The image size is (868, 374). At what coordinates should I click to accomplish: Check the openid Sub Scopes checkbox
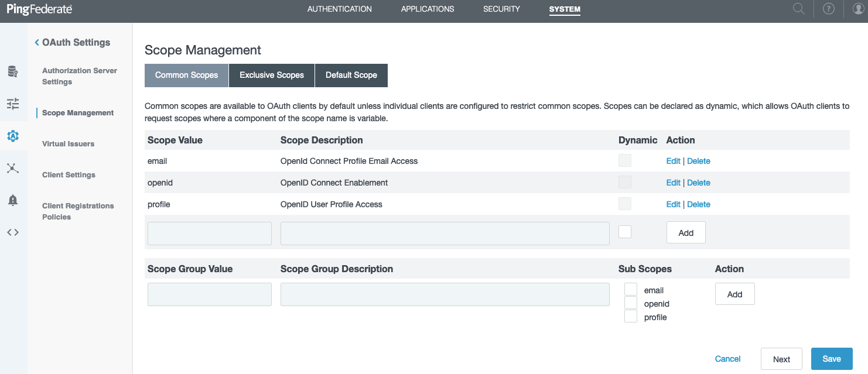click(631, 302)
